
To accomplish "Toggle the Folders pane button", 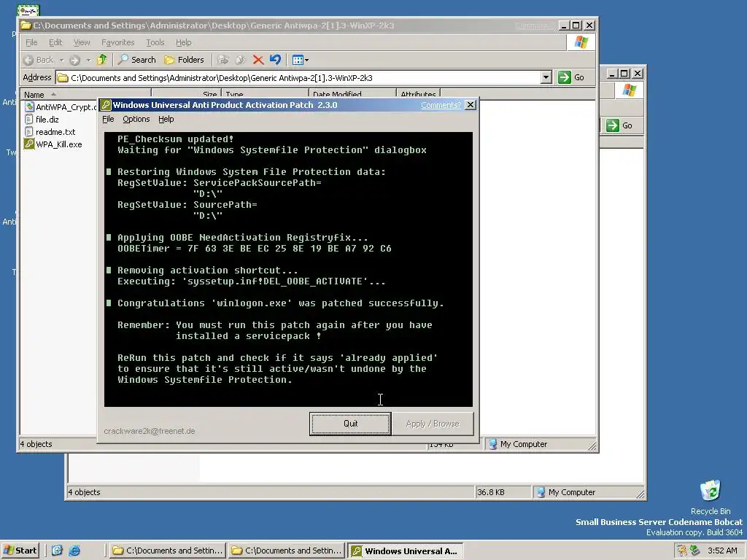I will (184, 60).
